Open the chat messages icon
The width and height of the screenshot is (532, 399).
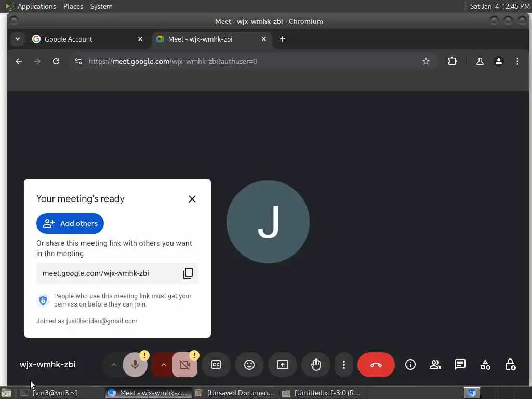[460, 365]
